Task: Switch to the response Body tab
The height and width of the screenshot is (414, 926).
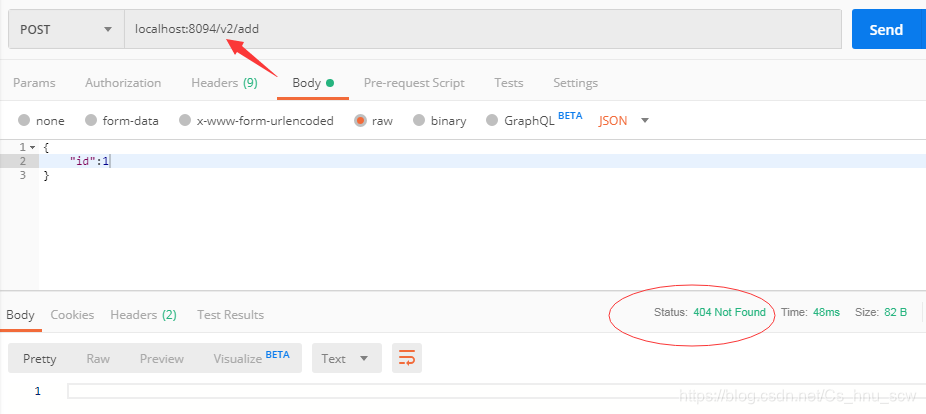Action: 20,315
